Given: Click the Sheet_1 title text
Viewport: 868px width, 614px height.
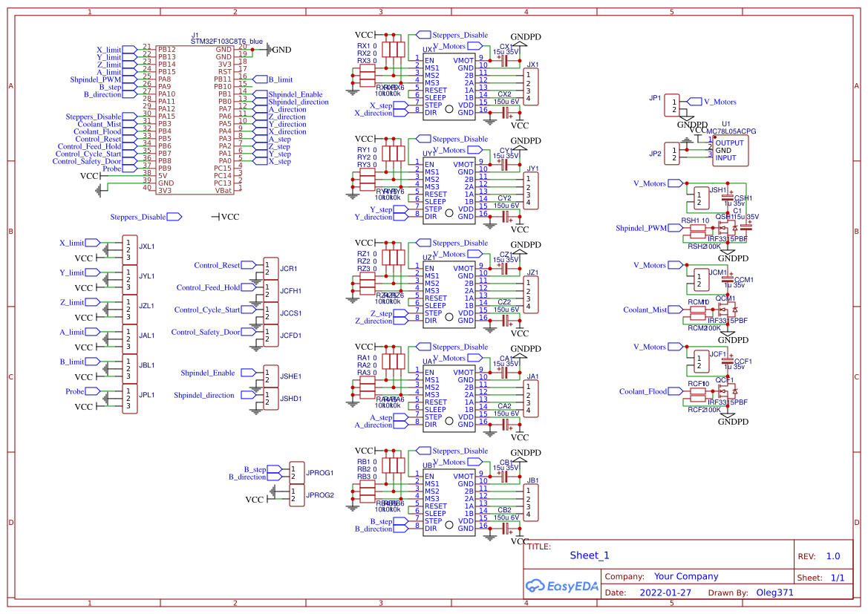Looking at the screenshot, I should pyautogui.click(x=588, y=555).
